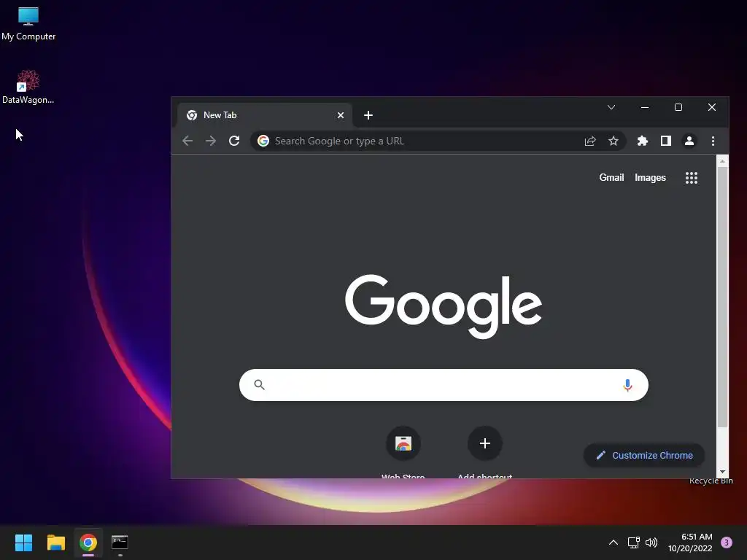Viewport: 747px width, 560px height.
Task: Open File Explorer from the taskbar
Action: pyautogui.click(x=55, y=542)
